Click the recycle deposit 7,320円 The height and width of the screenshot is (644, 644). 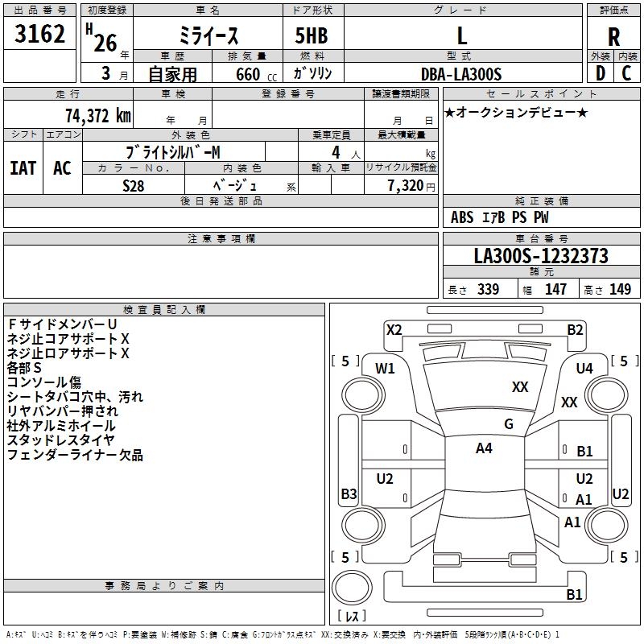(x=411, y=186)
